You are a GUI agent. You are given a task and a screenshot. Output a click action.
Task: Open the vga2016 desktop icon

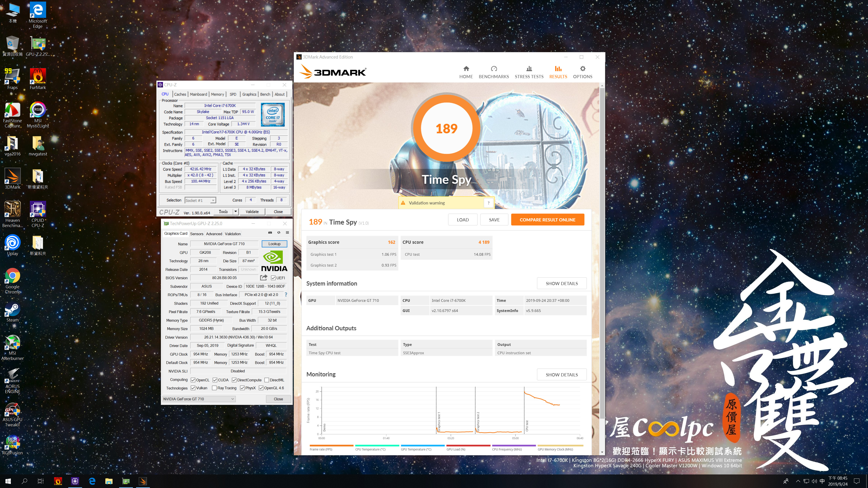point(12,146)
